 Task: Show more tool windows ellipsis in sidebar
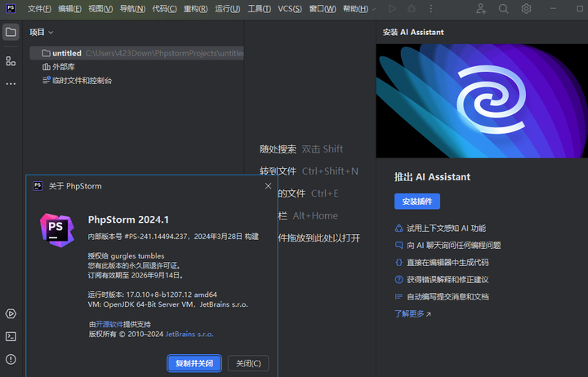coord(11,84)
